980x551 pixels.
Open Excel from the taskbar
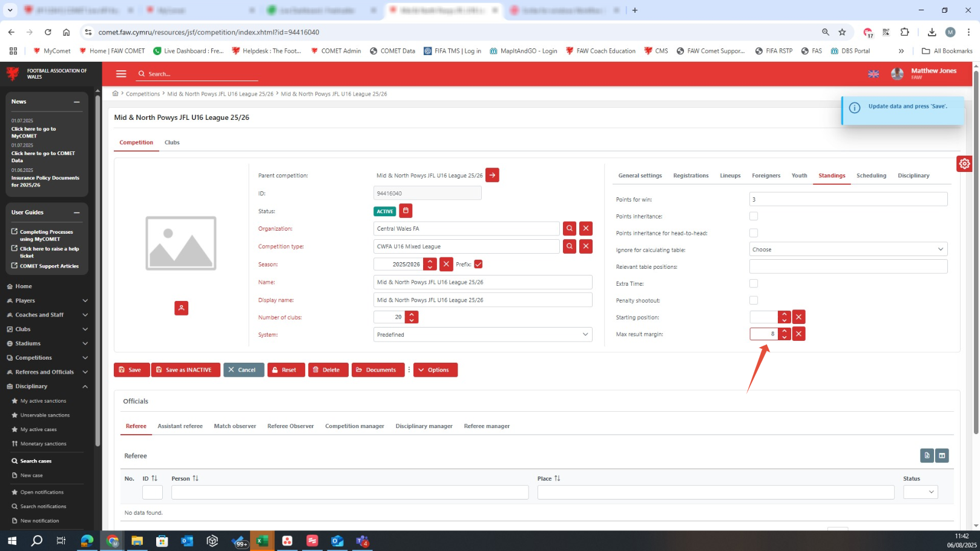262,541
